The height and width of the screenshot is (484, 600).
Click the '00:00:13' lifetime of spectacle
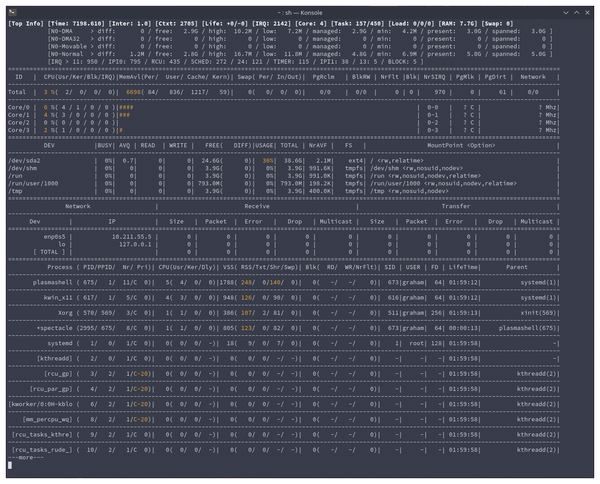click(x=463, y=328)
